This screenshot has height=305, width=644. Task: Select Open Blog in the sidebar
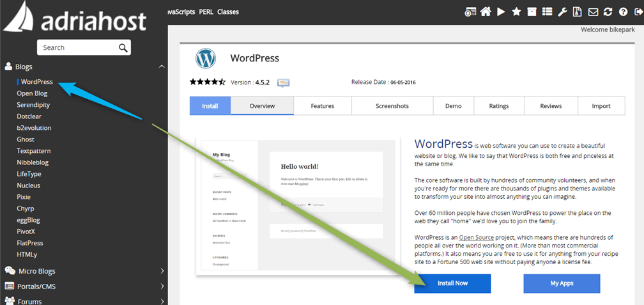pyautogui.click(x=32, y=93)
